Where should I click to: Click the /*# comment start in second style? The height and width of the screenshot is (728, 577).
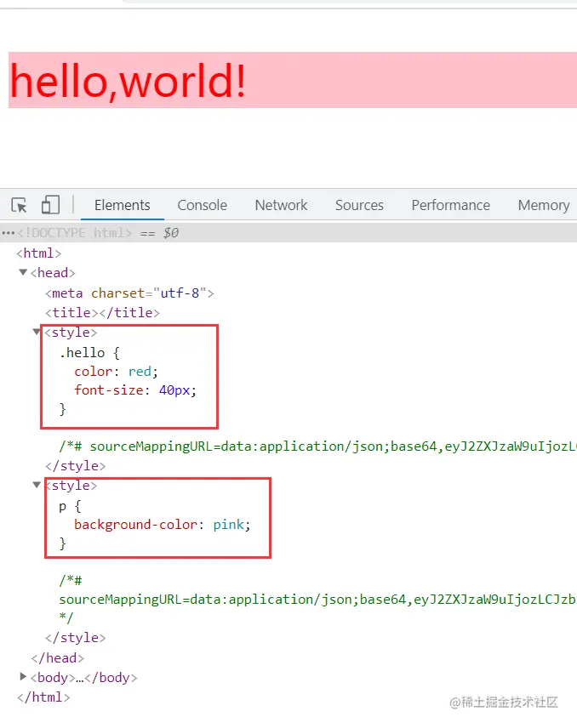click(x=71, y=580)
